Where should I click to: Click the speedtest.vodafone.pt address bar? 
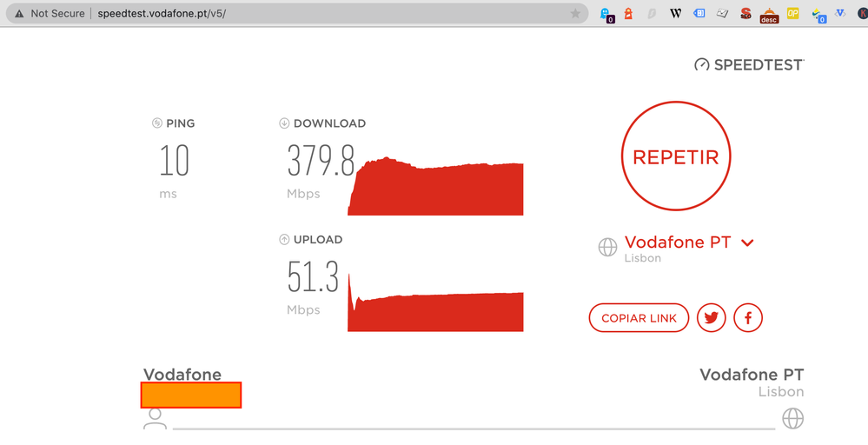tap(295, 13)
